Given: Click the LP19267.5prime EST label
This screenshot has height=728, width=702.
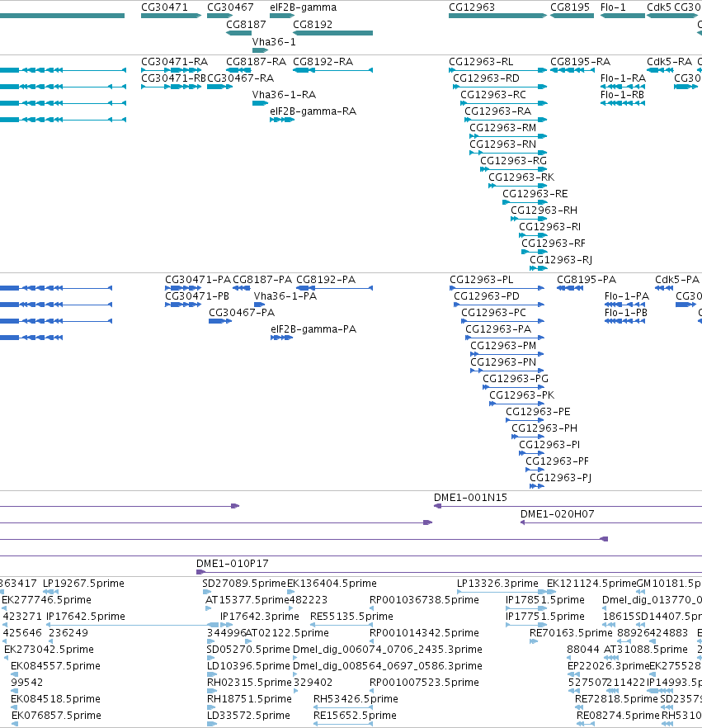Looking at the screenshot, I should [83, 584].
